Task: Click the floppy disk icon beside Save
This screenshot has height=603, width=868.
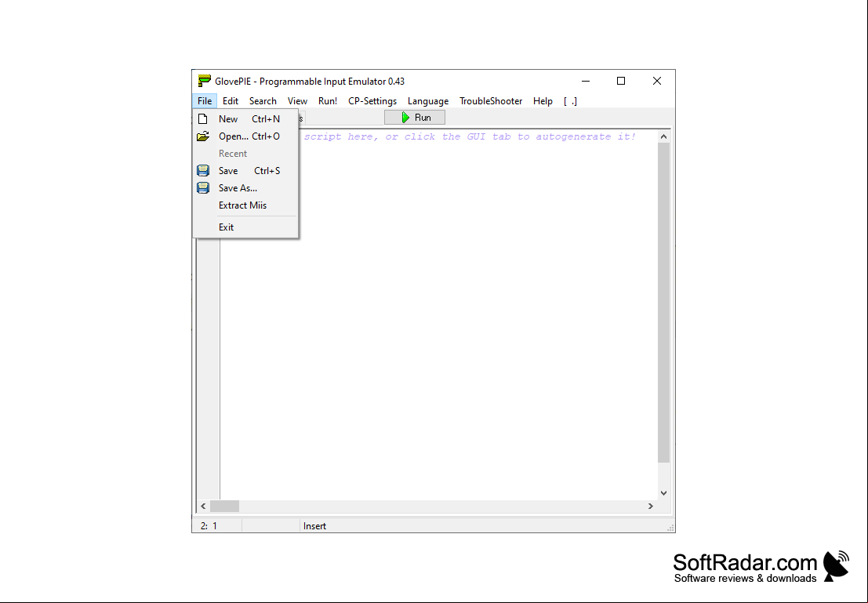Action: coord(203,170)
